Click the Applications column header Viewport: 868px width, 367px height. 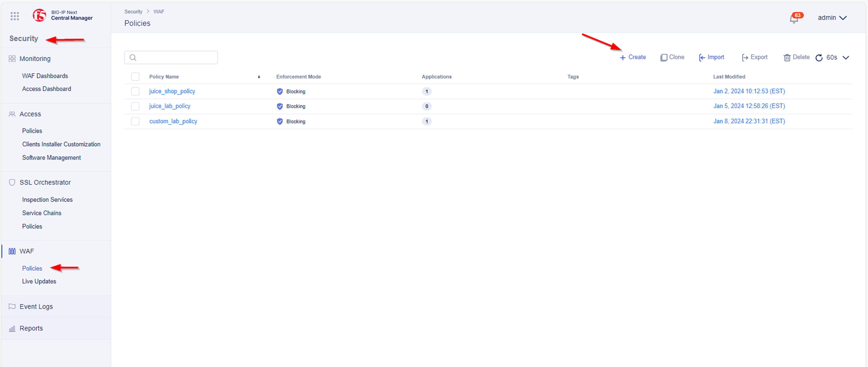(437, 77)
